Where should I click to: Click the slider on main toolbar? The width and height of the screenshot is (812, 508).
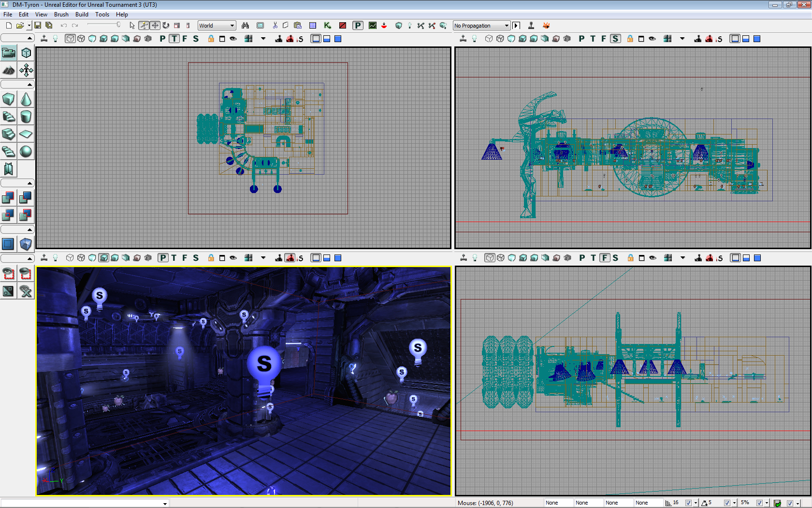point(103,25)
